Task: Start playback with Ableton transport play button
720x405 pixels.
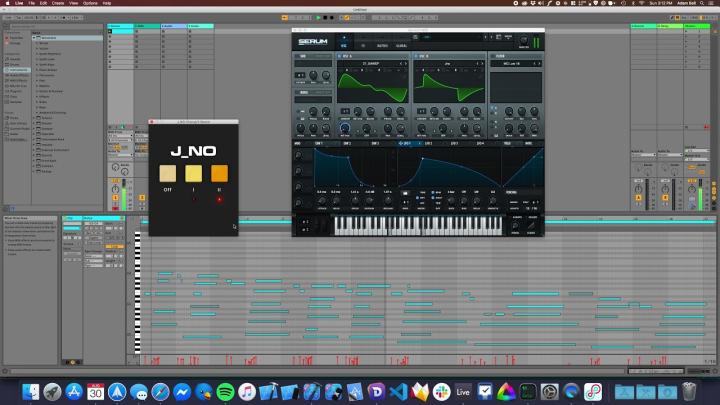Action: point(318,18)
